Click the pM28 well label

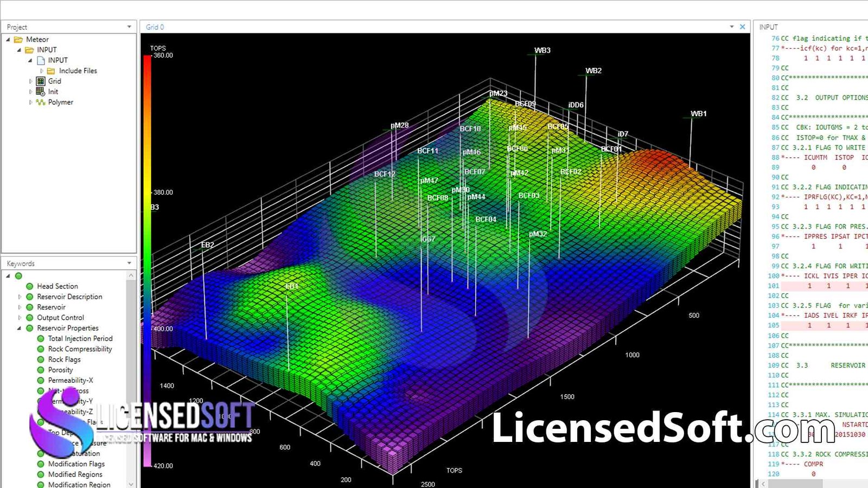[x=400, y=125]
